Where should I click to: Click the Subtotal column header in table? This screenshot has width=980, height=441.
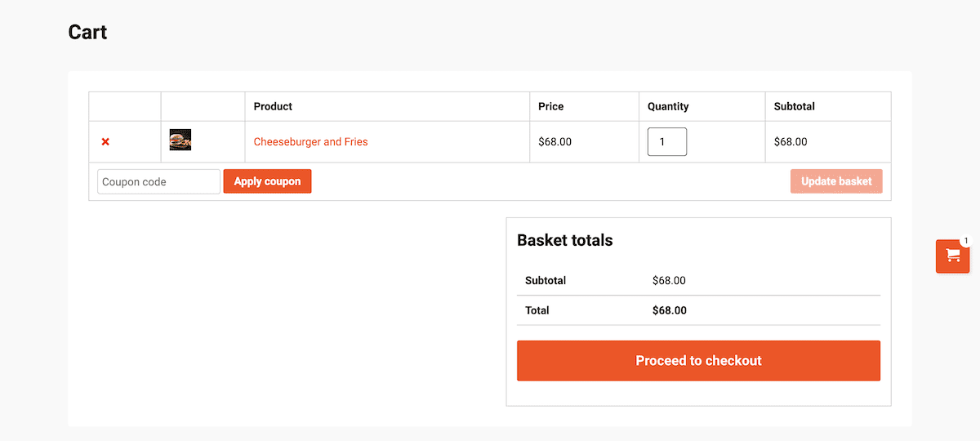coord(795,106)
